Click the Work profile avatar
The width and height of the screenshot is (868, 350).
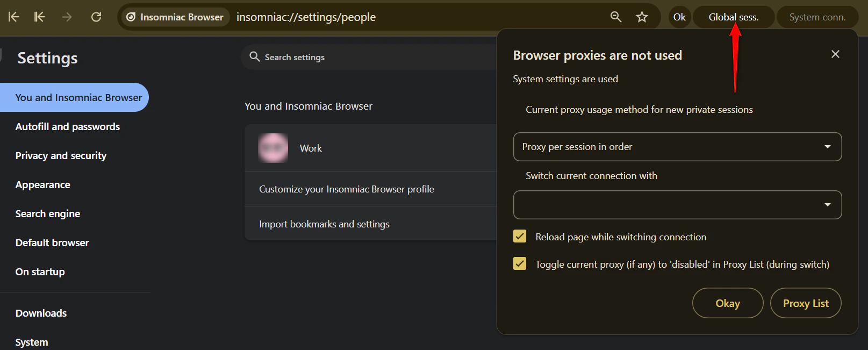pyautogui.click(x=273, y=148)
